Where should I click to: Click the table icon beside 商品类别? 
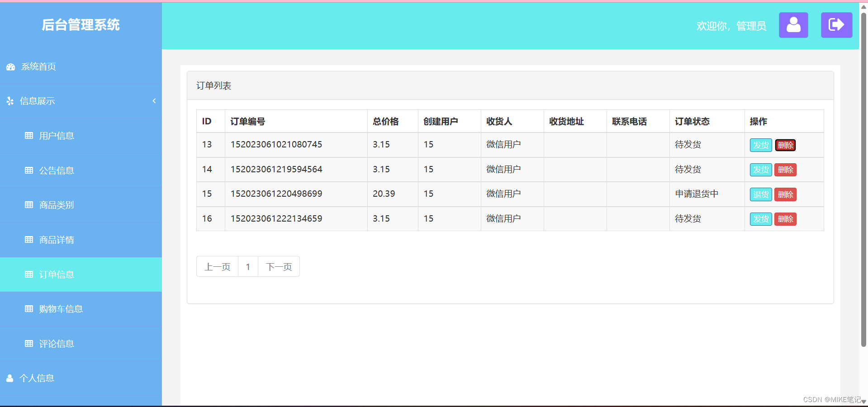tap(29, 205)
